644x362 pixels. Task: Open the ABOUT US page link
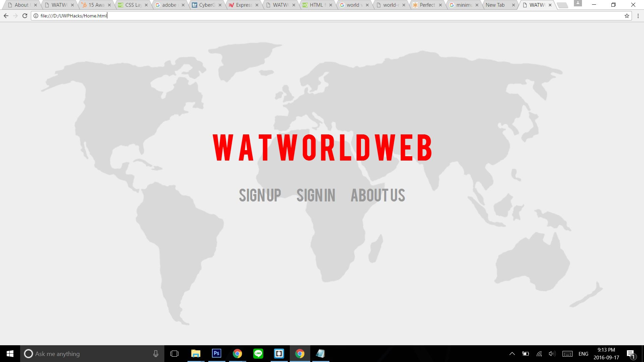tap(378, 195)
